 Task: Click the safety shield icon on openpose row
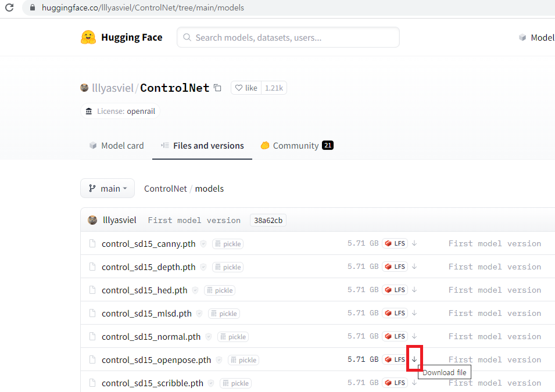click(219, 360)
